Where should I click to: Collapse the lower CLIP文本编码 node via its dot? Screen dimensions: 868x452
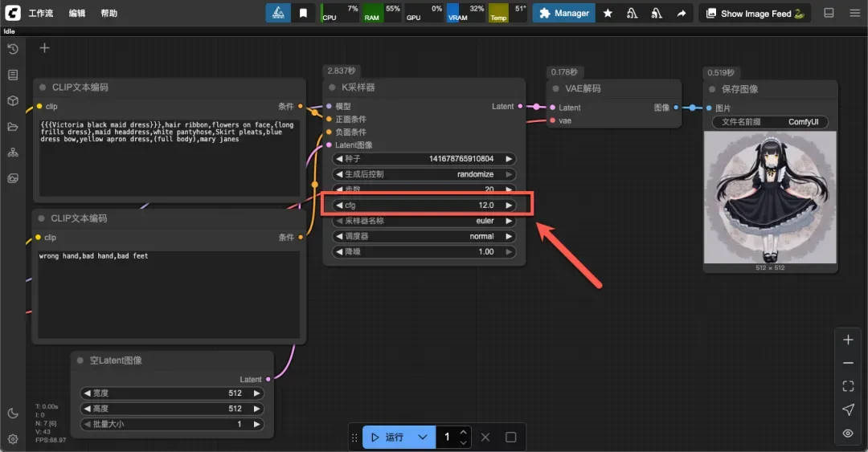(x=42, y=218)
